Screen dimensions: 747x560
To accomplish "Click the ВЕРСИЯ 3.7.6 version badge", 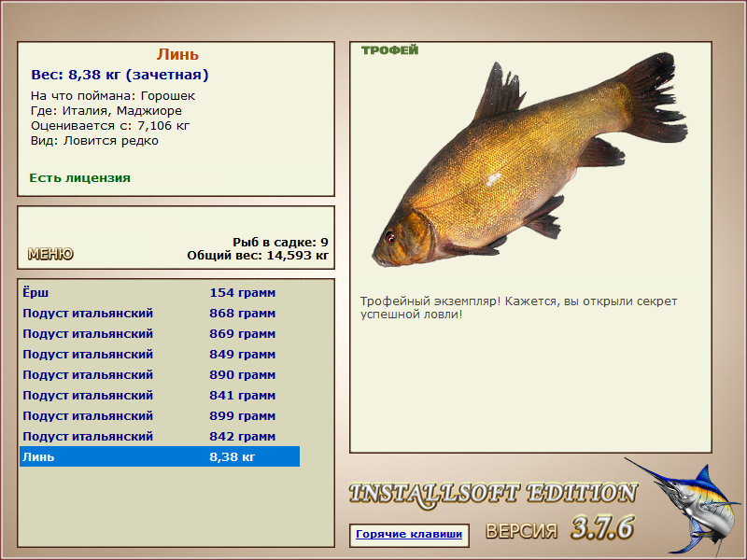I will coord(560,528).
